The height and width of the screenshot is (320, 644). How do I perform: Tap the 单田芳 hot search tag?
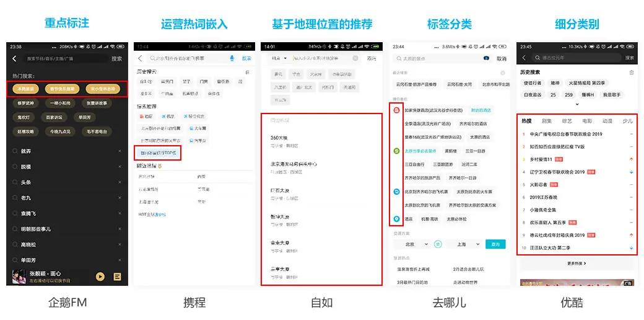pos(85,117)
